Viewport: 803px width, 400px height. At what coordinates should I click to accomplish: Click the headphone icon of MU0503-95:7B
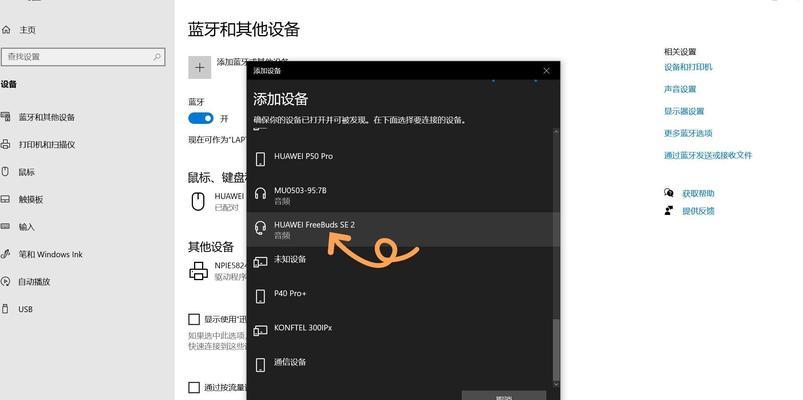pos(261,193)
